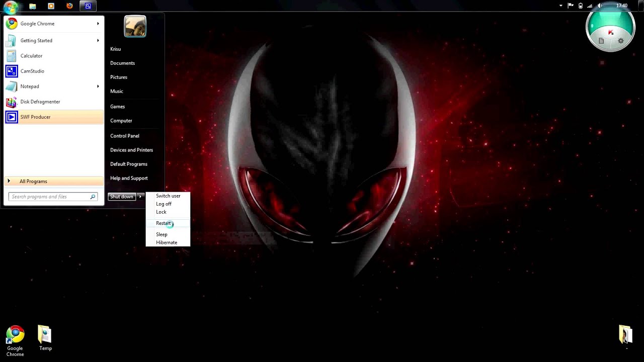
Task: Choose Hibernate from power menu
Action: [168, 242]
